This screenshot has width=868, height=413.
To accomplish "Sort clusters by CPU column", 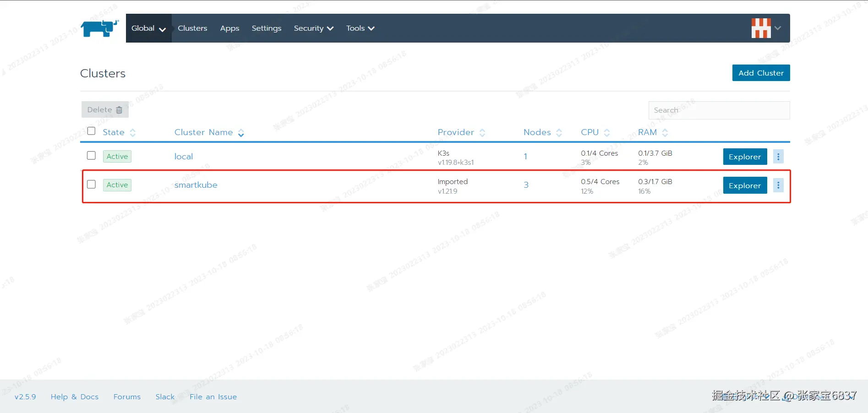I will coord(595,132).
